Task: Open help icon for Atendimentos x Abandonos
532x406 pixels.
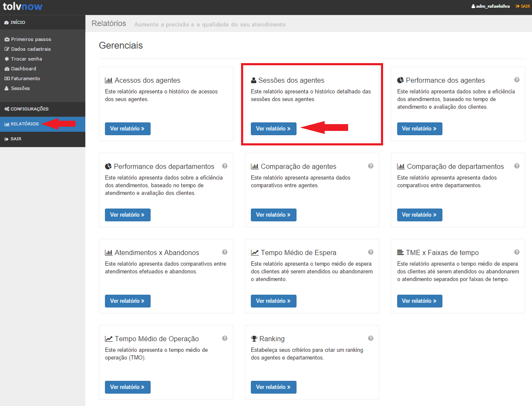Action: click(x=225, y=252)
